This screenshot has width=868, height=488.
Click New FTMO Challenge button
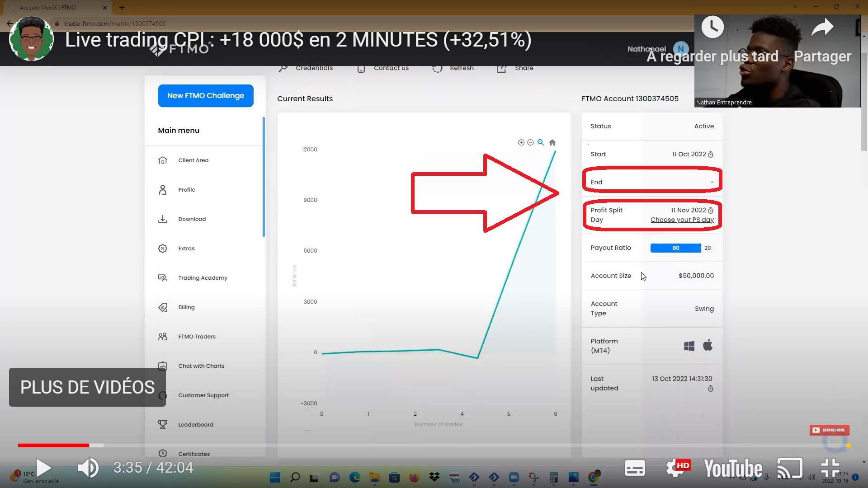206,96
